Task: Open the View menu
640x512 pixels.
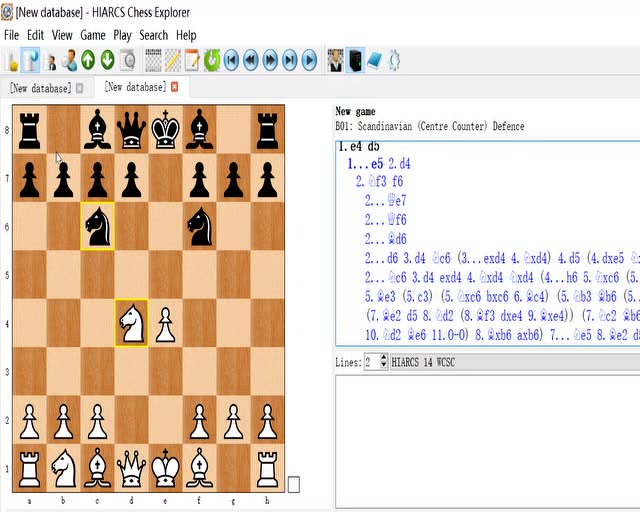Action: coord(62,36)
